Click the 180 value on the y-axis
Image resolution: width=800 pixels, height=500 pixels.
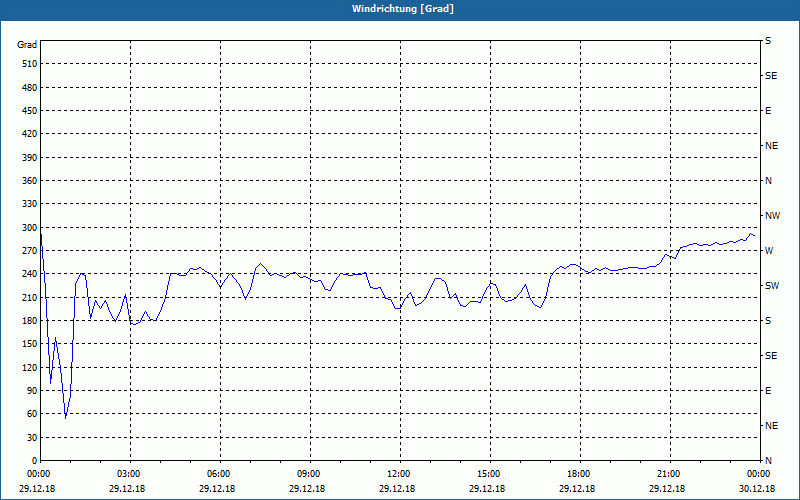[29, 321]
